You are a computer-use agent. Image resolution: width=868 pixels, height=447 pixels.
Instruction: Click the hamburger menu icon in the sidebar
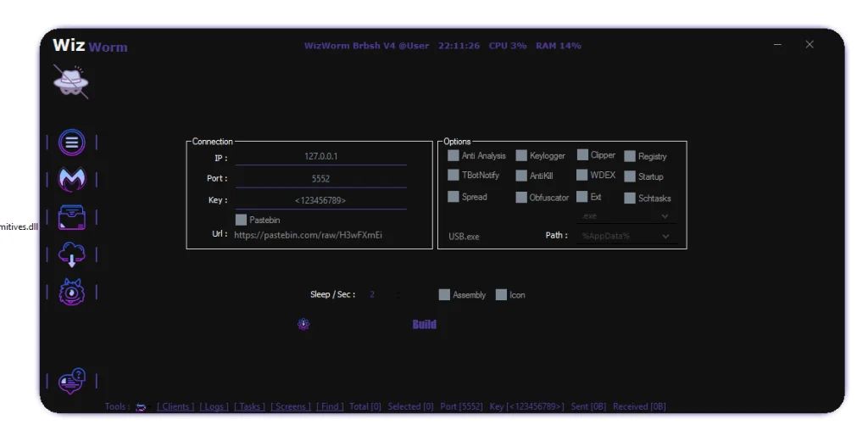[x=71, y=142]
